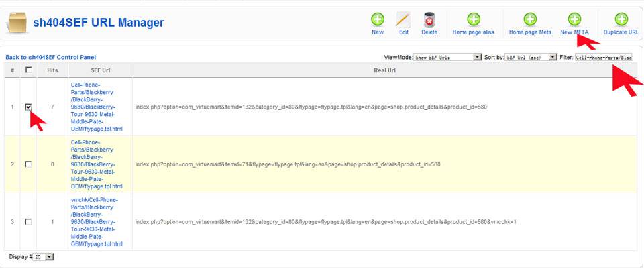The width and height of the screenshot is (644, 271).
Task: Open Home page alias tool
Action: (x=474, y=20)
